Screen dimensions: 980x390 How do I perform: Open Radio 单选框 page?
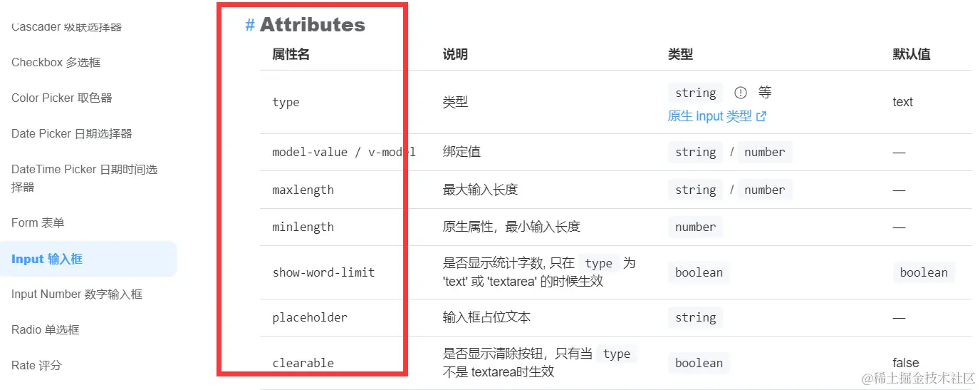[x=46, y=330]
